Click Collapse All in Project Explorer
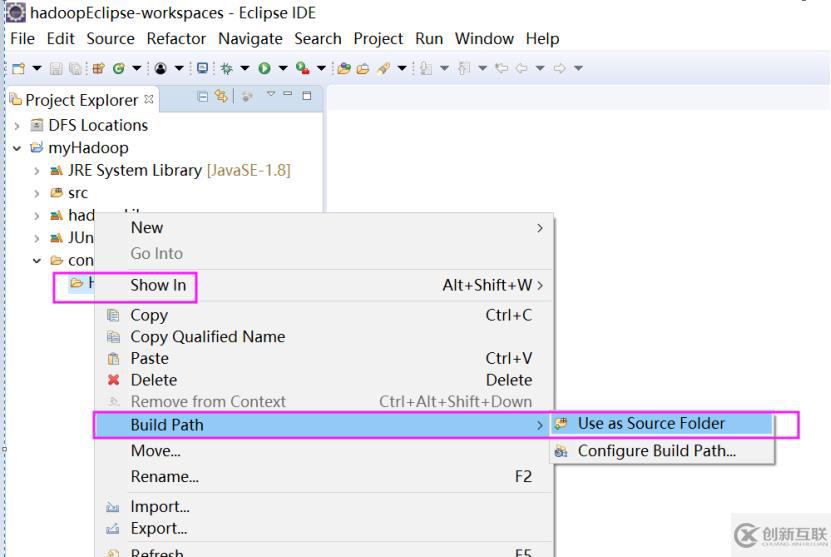This screenshot has width=831, height=557. (x=202, y=96)
